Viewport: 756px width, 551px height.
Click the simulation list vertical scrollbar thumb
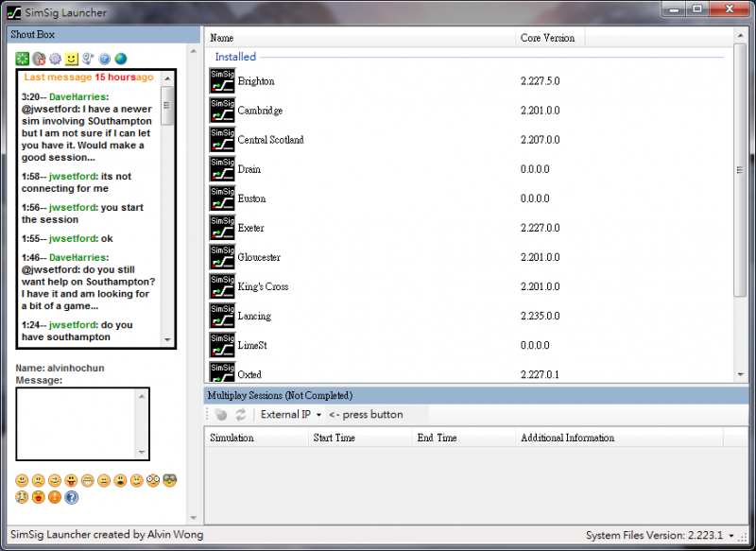pos(740,170)
